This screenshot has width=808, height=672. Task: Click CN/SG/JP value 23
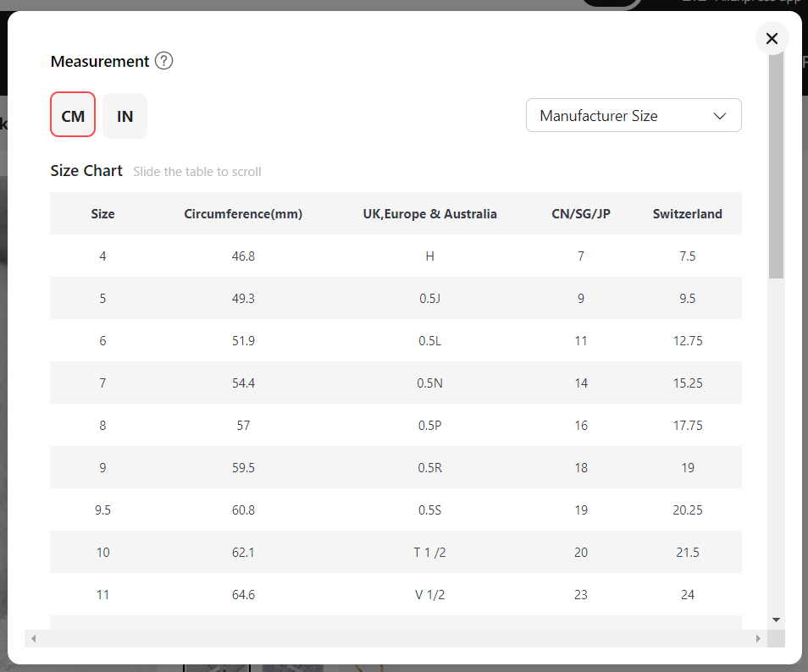[581, 595]
